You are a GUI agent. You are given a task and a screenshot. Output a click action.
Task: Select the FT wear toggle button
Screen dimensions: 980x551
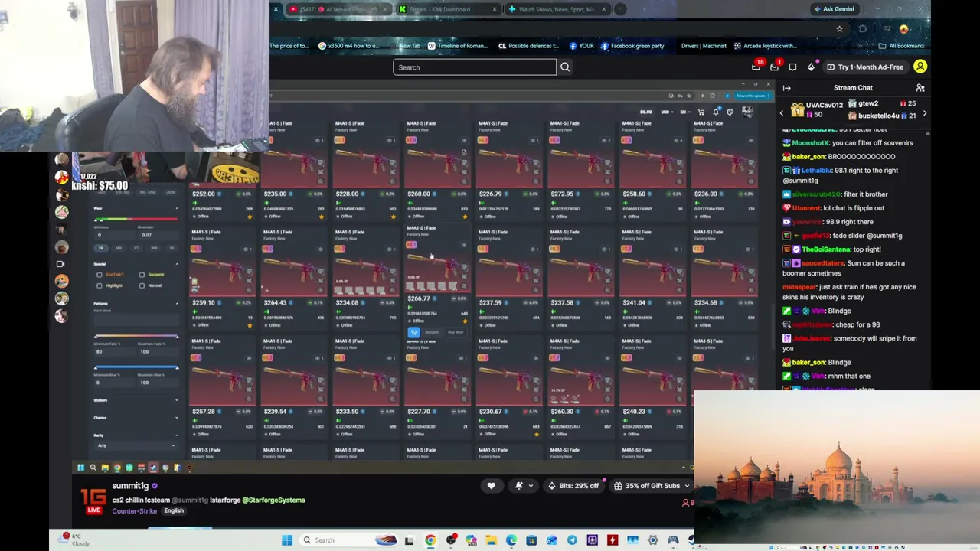[x=136, y=248]
